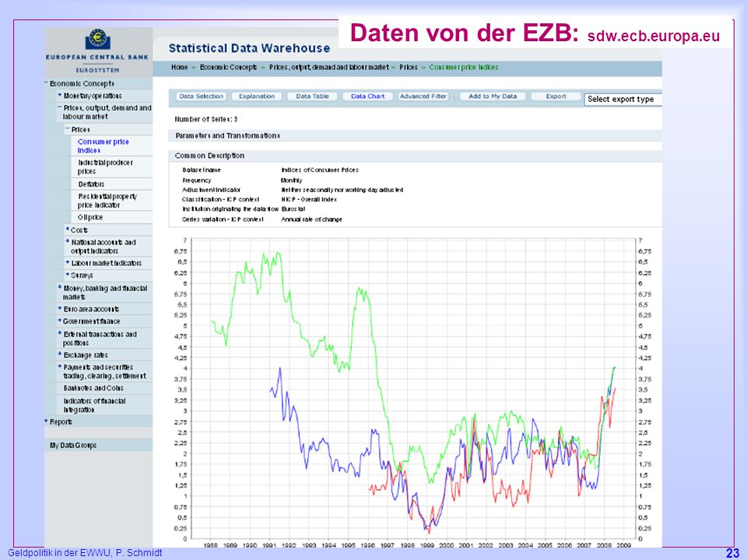Screen dimensions: 747x560
Task: Expand the Reports tree node
Action: (x=46, y=421)
